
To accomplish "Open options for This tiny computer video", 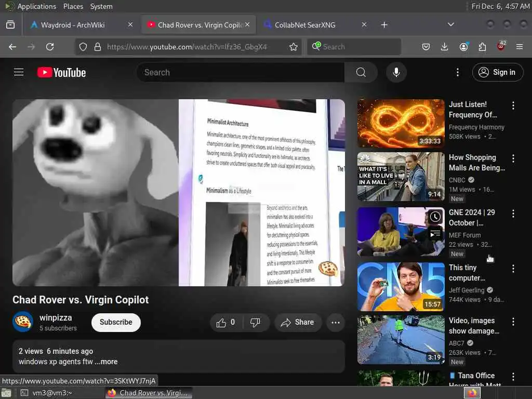I will 513,269.
